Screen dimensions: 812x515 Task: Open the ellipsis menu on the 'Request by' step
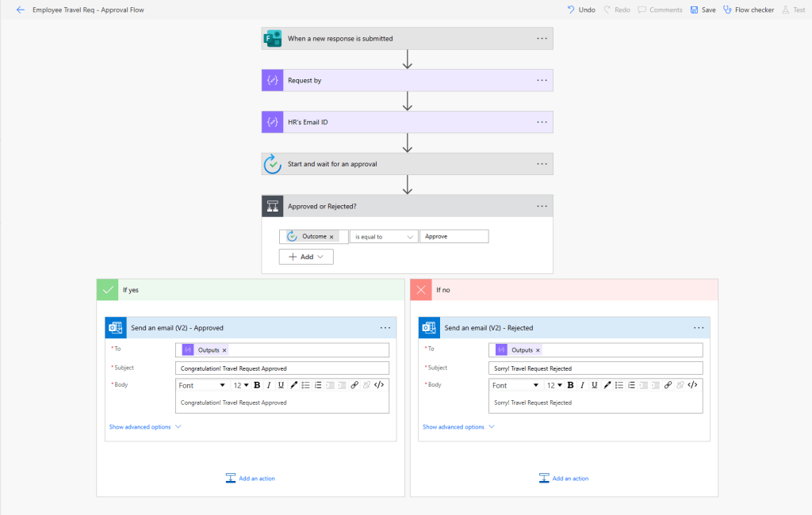click(542, 80)
